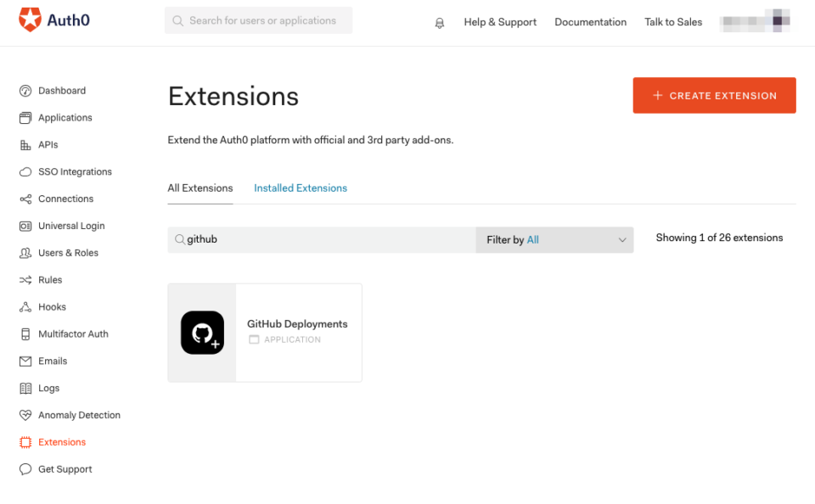Navigate to Multifactor Auth
Image resolution: width=815 pixels, height=504 pixels.
72,333
